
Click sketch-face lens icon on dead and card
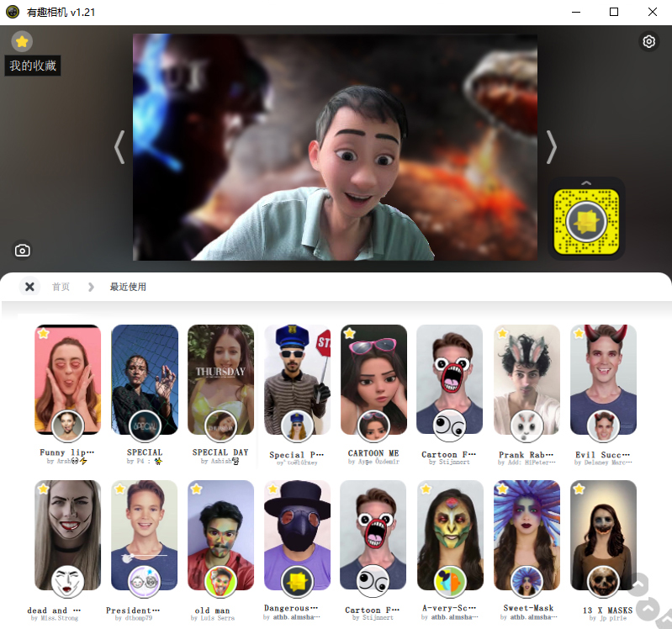(67, 581)
